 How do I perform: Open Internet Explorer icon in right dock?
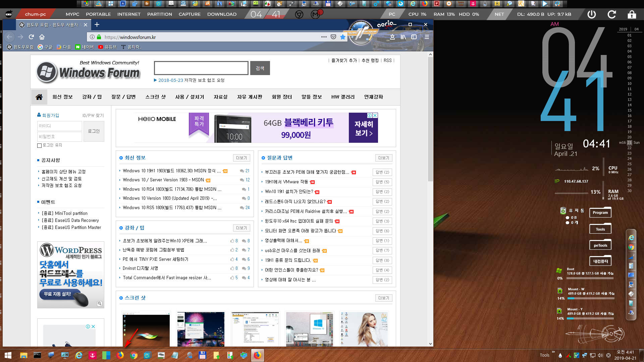(631, 238)
